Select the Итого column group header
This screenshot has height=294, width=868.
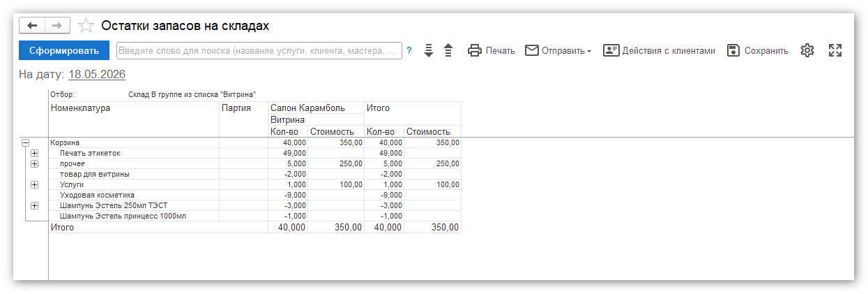pos(413,108)
